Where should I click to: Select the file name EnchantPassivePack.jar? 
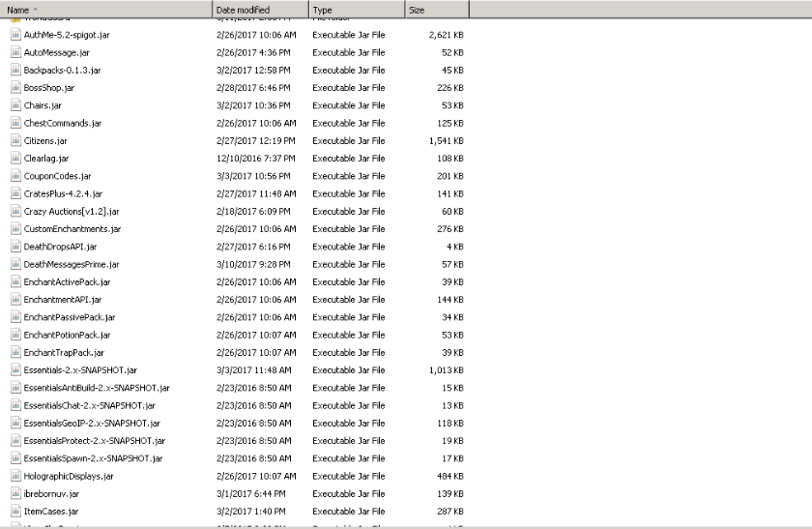[x=70, y=317]
